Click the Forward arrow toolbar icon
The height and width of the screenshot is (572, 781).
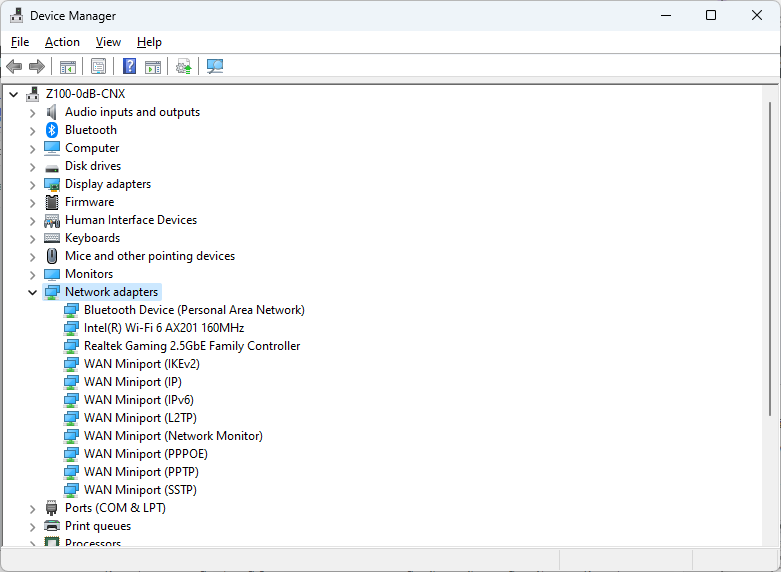[37, 66]
